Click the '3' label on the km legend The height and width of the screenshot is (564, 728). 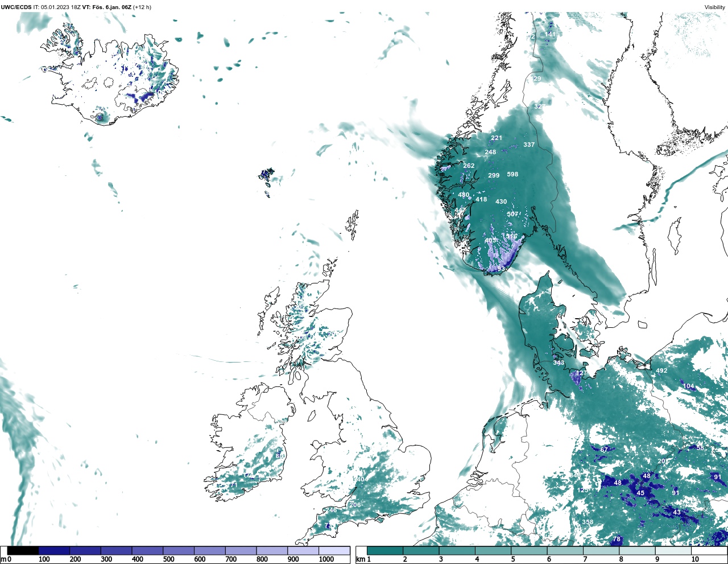441,559
